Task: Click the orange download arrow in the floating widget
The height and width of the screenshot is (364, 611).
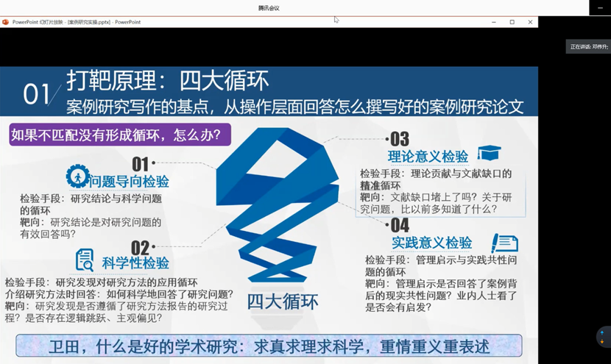Action: coord(602,342)
